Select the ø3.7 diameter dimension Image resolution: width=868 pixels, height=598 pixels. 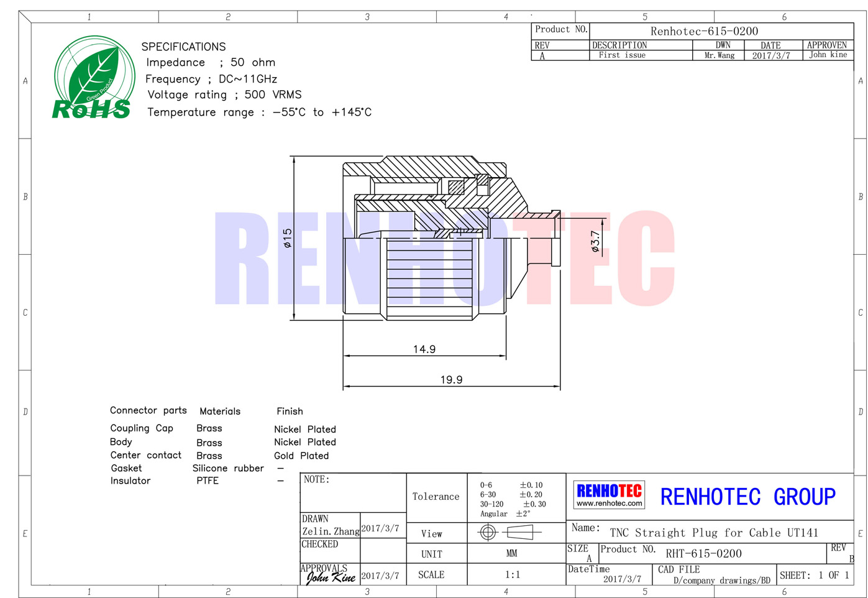[x=595, y=242]
